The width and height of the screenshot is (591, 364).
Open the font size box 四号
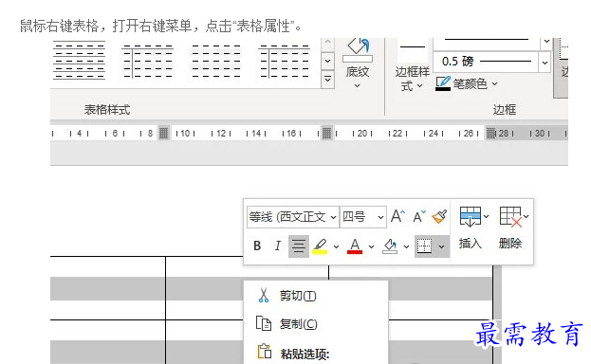click(363, 217)
